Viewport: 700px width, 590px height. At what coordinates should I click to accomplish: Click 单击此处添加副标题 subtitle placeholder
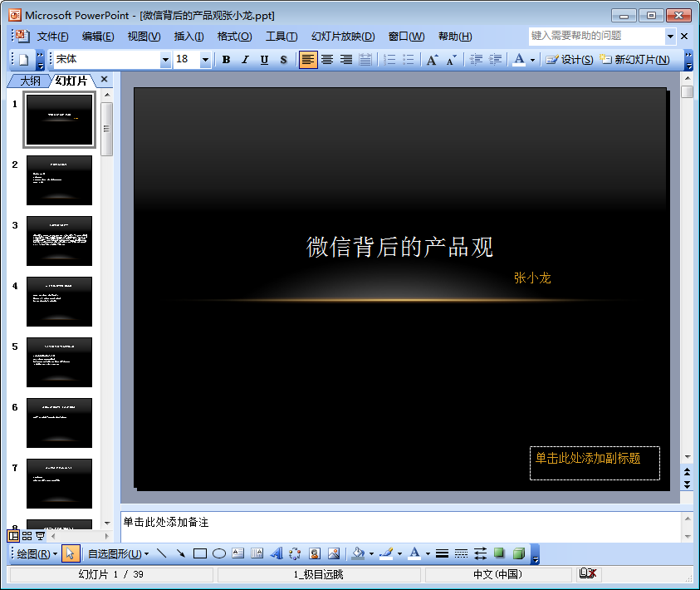595,463
